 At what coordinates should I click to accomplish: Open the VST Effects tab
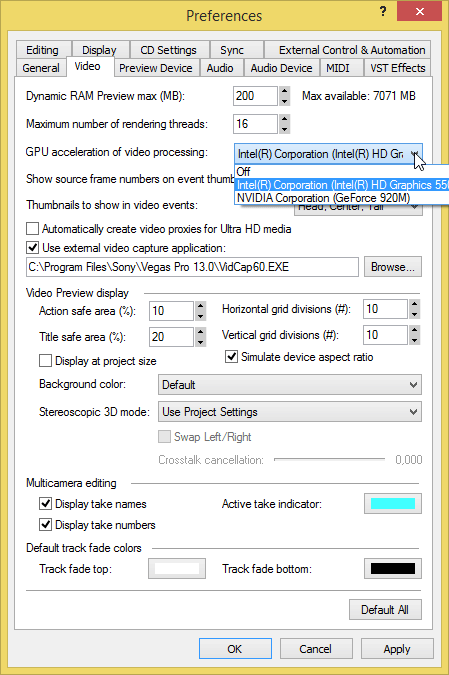coord(397,68)
